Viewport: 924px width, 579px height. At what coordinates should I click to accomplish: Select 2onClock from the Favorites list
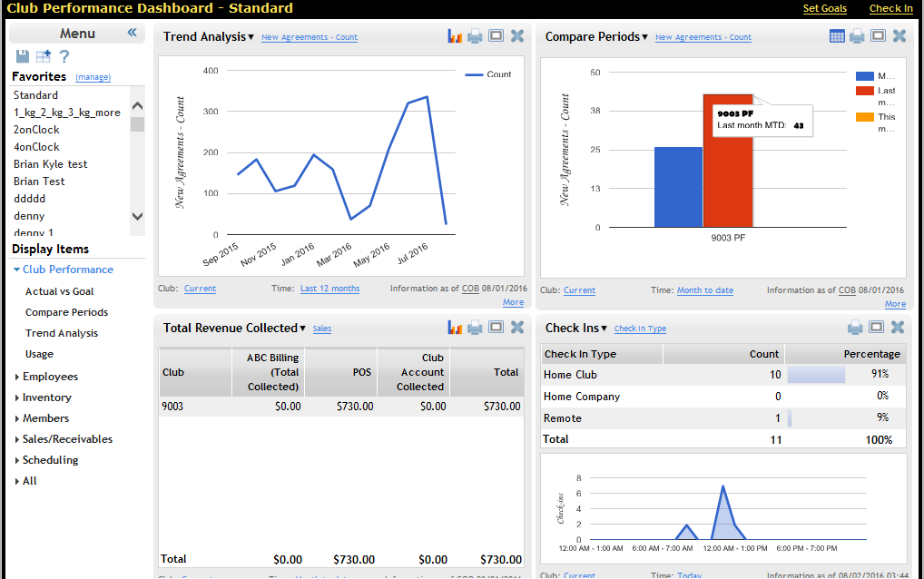tap(36, 130)
